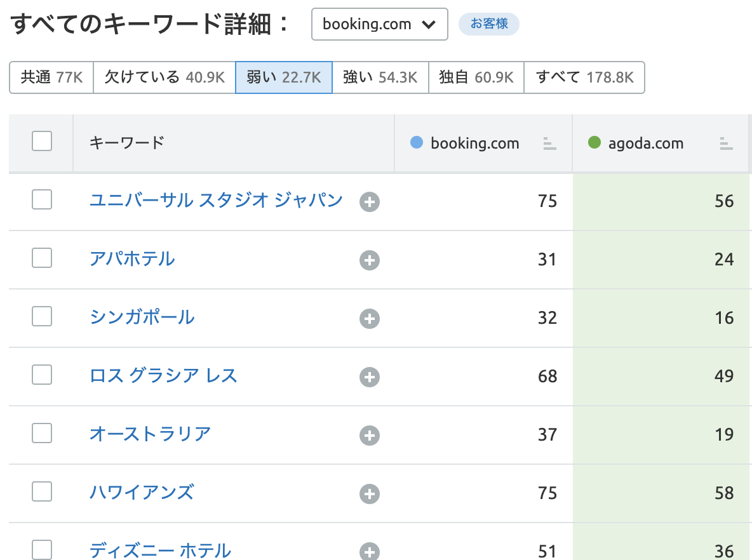
Task: Check the ユニバーサル スタジオ ジャパン row checkbox
Action: pyautogui.click(x=42, y=199)
